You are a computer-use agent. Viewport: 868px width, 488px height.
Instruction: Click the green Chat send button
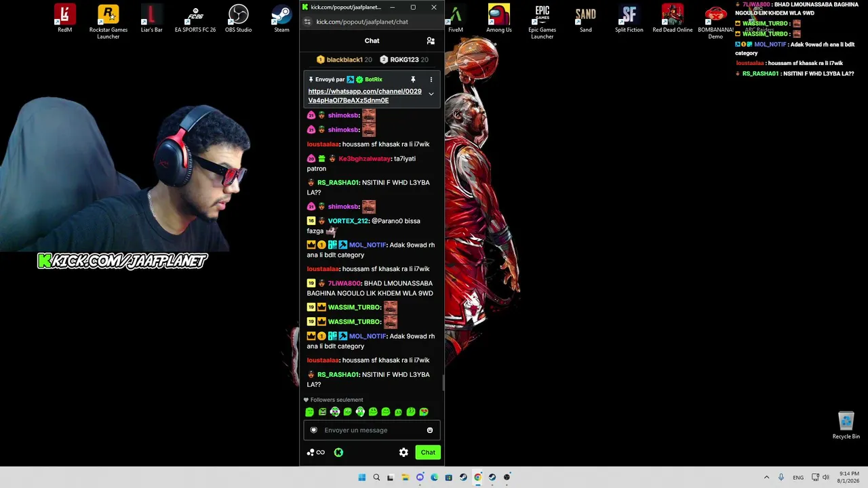428,452
